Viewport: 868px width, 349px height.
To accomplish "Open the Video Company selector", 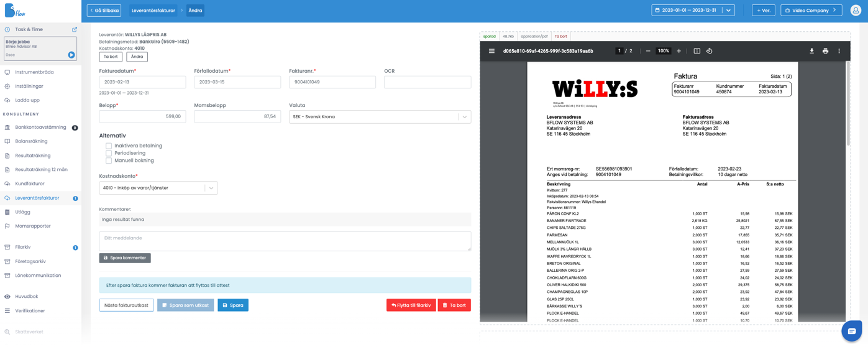I will (811, 11).
